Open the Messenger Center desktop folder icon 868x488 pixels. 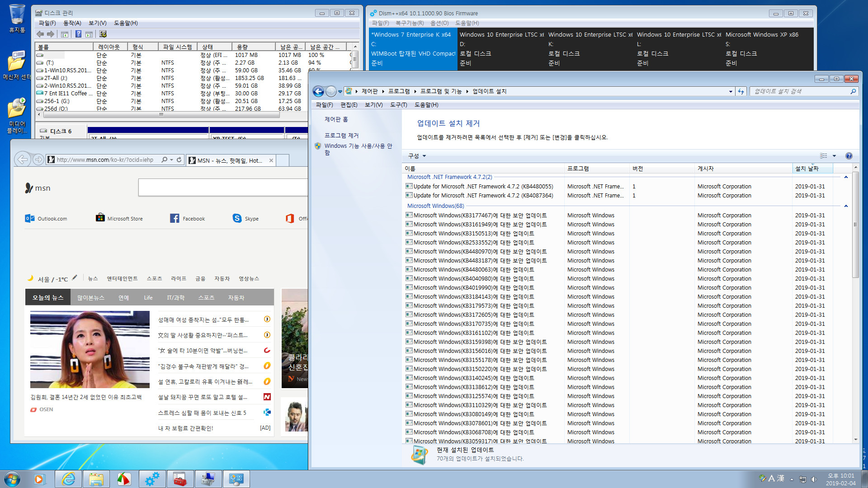(17, 65)
